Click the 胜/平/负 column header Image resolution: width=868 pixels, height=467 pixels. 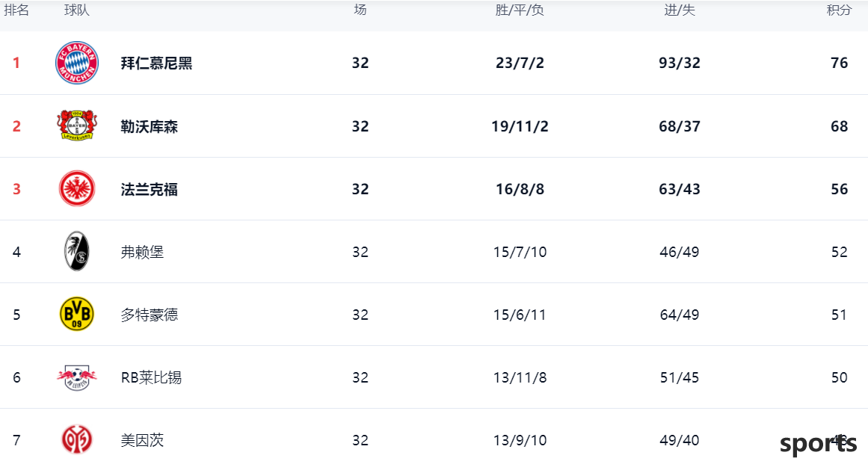click(x=520, y=10)
